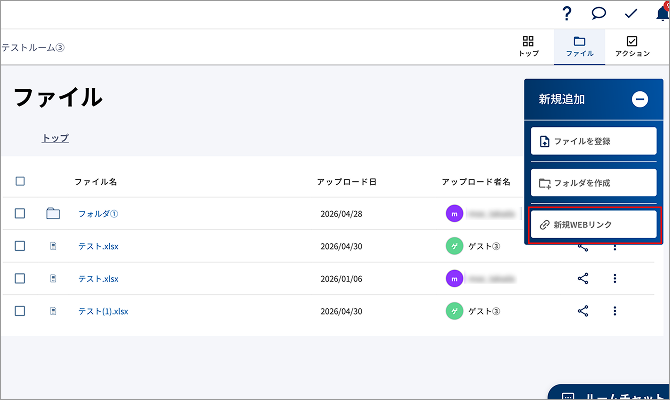Open テスト.xlsx uploaded 2026/04/30
The width and height of the screenshot is (670, 400).
point(98,246)
